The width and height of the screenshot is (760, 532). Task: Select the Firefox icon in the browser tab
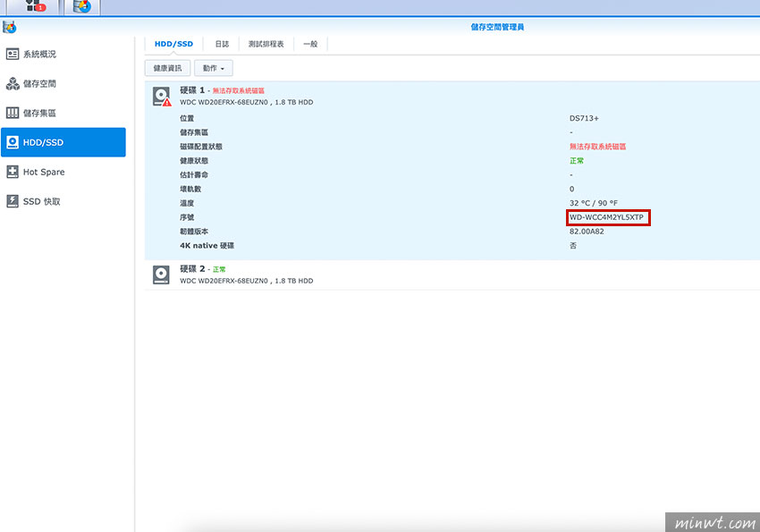click(x=80, y=6)
